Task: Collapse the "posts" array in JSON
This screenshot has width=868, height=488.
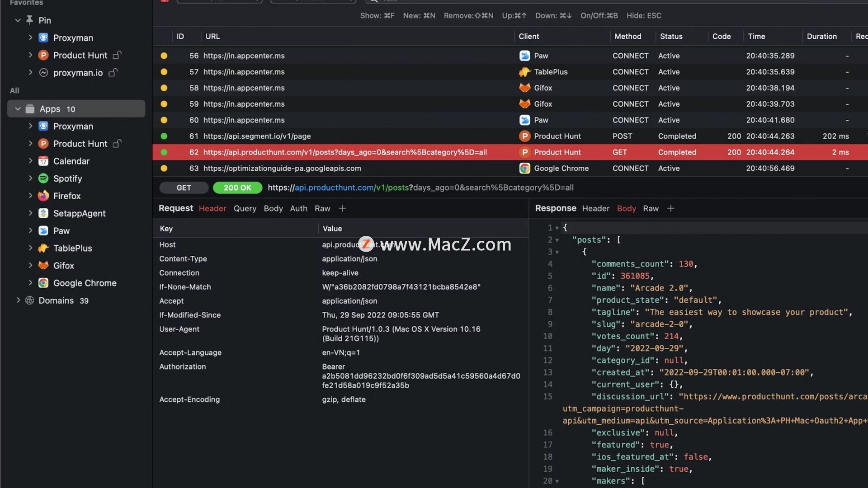Action: point(557,240)
